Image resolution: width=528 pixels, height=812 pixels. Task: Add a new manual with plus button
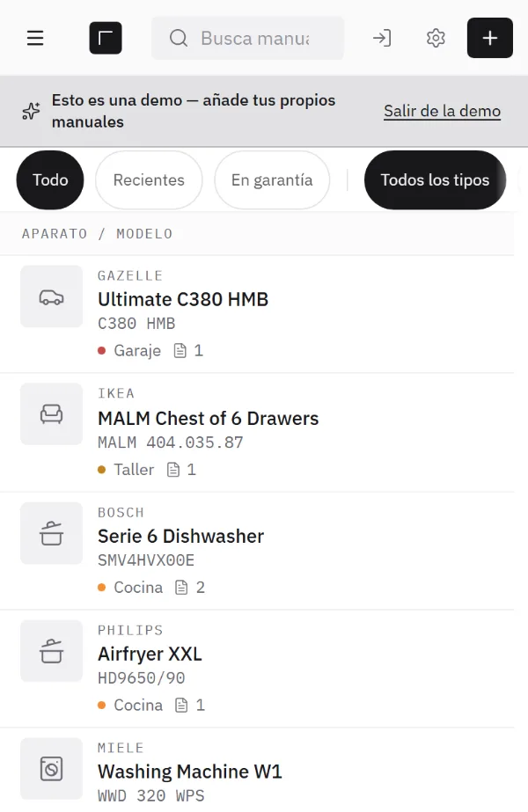(489, 38)
